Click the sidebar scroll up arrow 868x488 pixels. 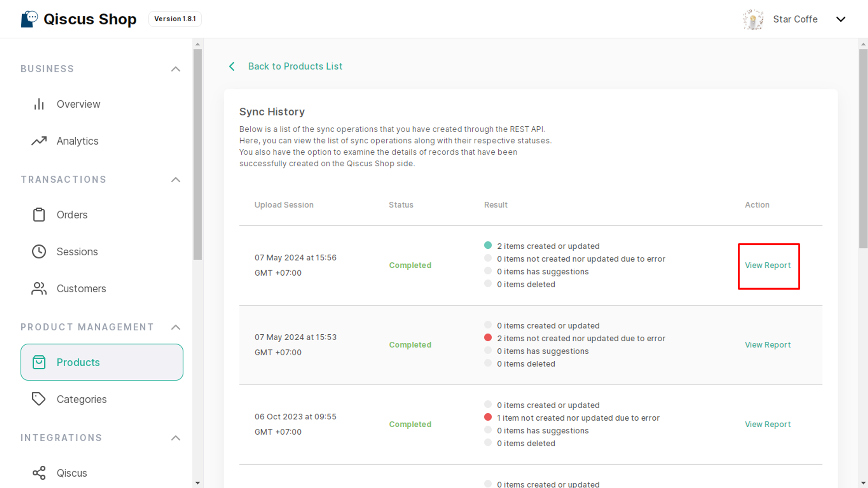click(197, 44)
